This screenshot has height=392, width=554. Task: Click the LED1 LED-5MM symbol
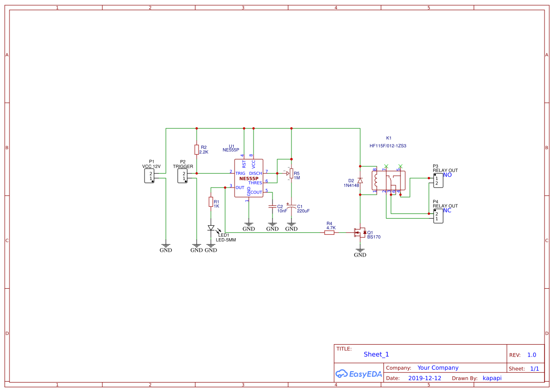coord(211,229)
